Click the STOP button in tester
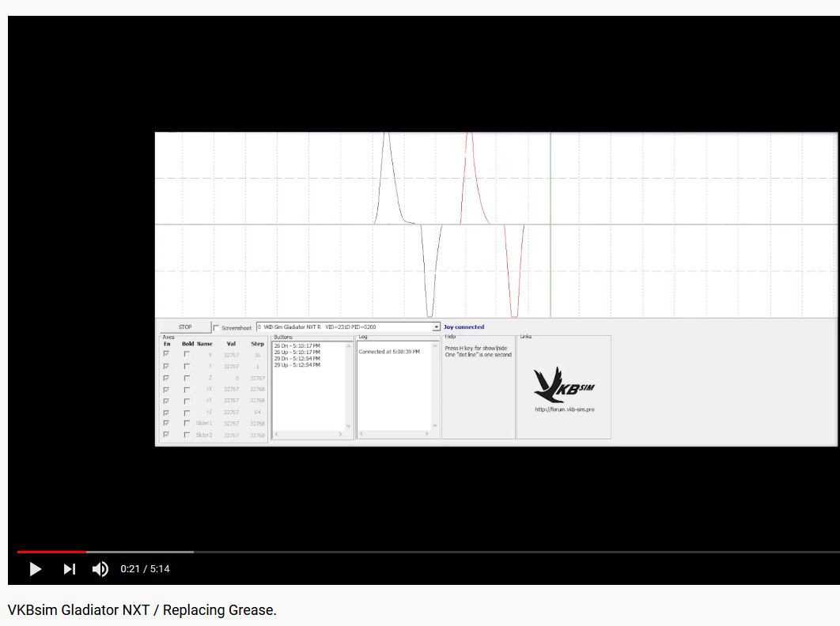 pyautogui.click(x=185, y=326)
